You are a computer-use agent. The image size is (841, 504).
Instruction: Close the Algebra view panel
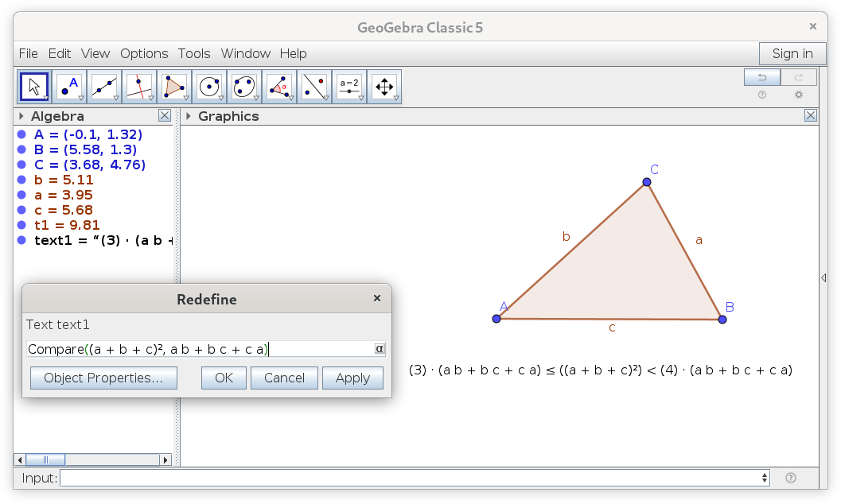[x=165, y=116]
